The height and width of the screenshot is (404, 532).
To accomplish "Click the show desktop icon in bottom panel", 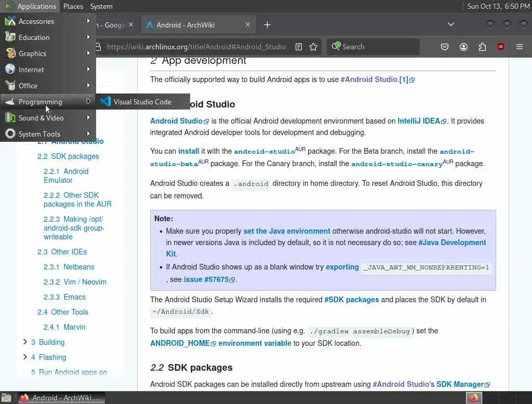I will [x=6, y=398].
